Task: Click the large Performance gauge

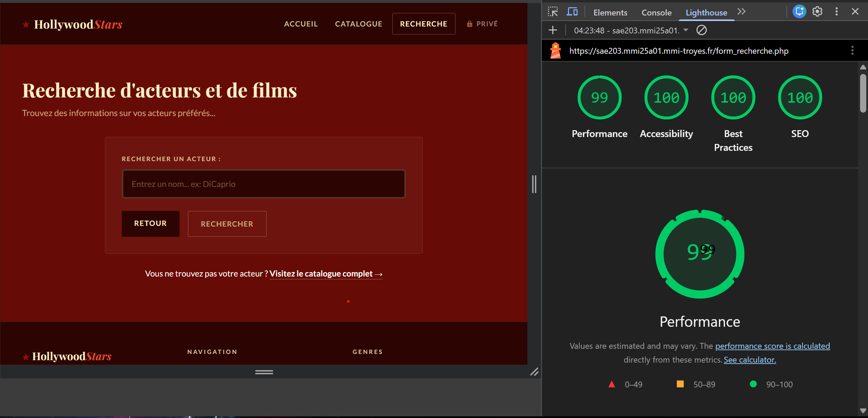Action: pos(700,254)
